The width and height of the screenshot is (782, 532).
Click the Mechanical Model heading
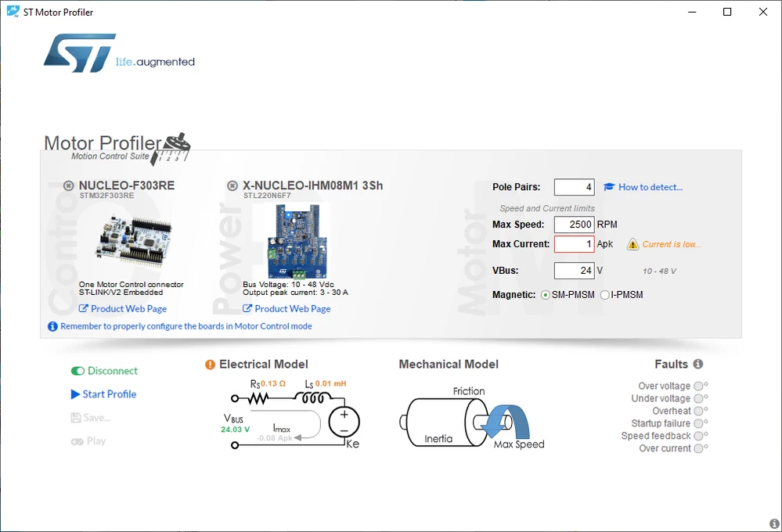[449, 365]
